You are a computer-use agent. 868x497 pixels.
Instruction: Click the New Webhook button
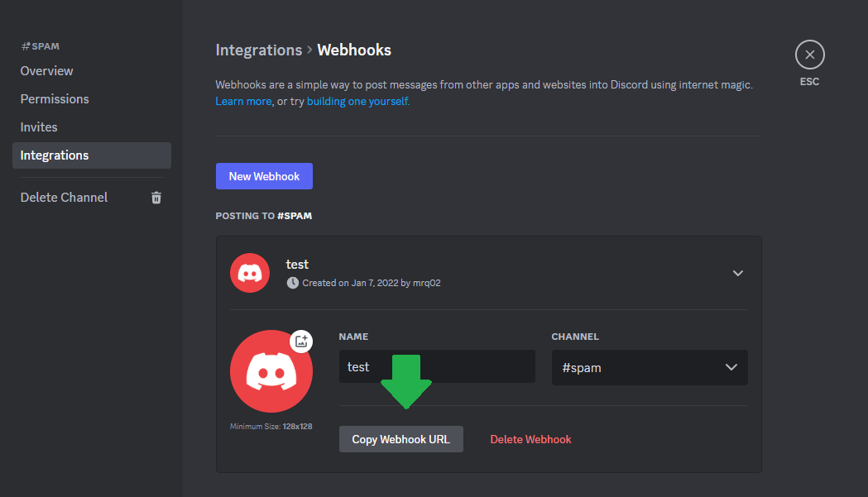tap(264, 176)
